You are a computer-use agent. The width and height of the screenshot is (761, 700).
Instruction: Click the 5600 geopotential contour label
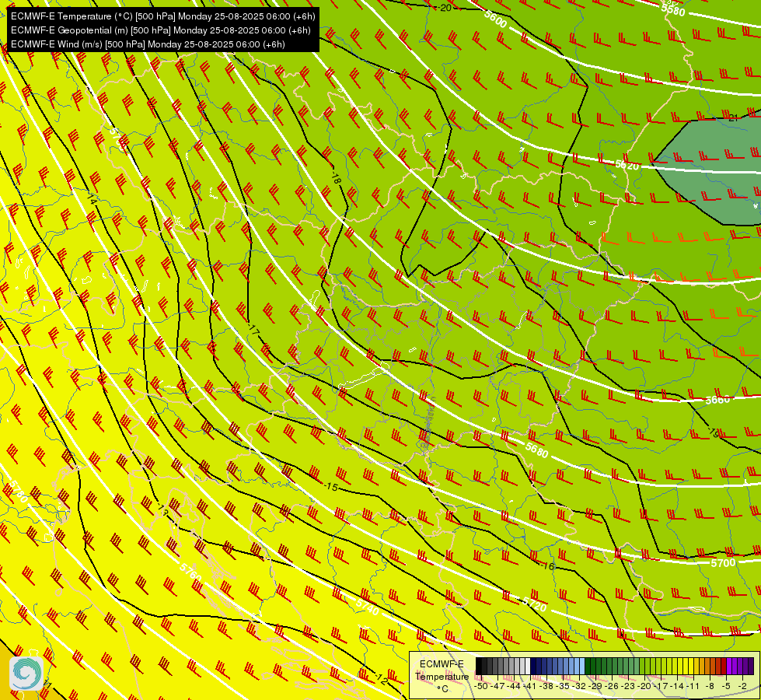pos(495,19)
